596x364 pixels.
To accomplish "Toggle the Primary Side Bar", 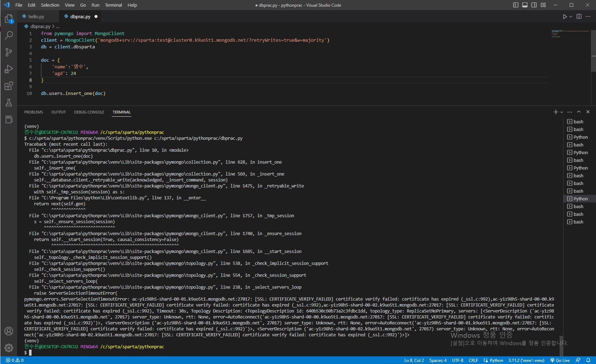I will 516,5.
